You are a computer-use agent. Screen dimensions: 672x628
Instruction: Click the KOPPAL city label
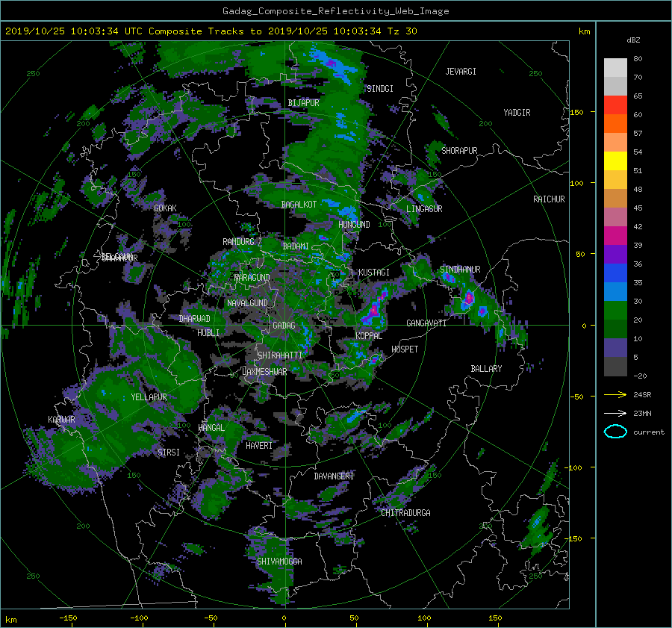click(x=369, y=336)
